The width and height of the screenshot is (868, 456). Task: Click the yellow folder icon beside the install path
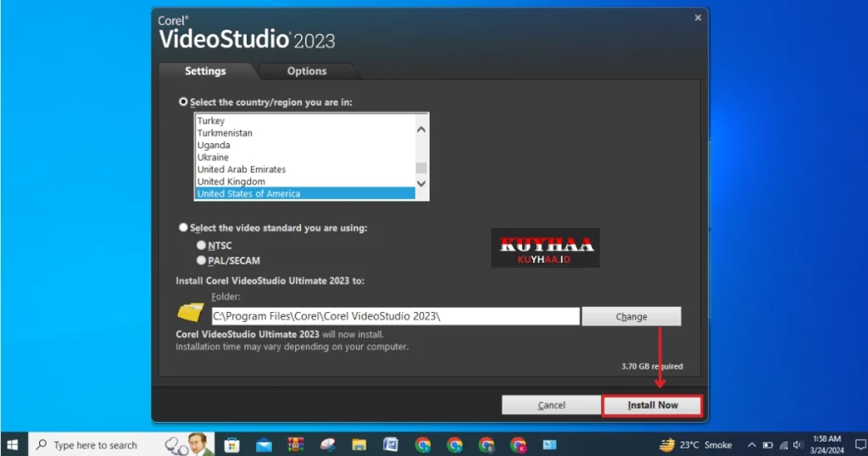tap(191, 312)
